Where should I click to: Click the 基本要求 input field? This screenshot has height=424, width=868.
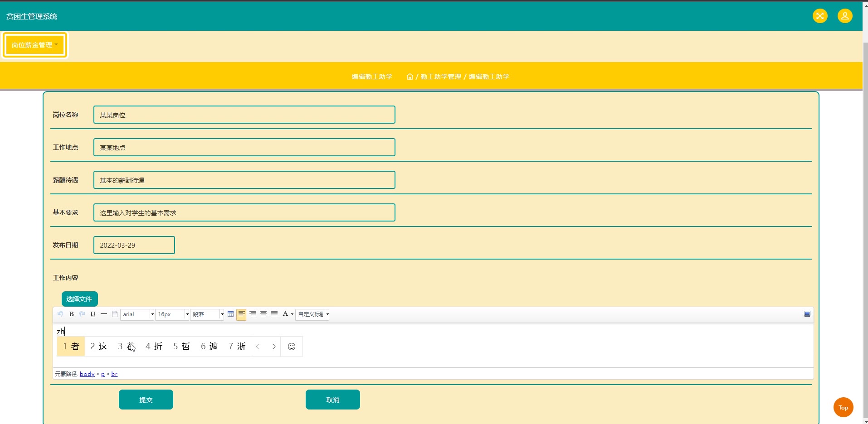pyautogui.click(x=244, y=212)
